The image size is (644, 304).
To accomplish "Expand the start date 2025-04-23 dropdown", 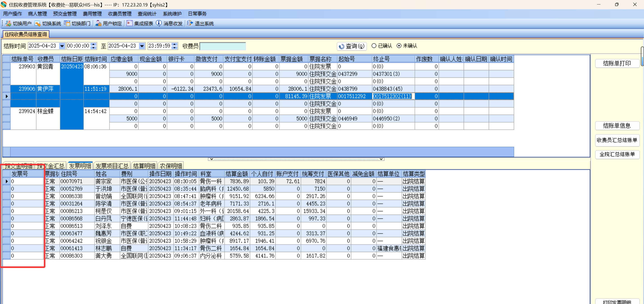I will coord(62,46).
